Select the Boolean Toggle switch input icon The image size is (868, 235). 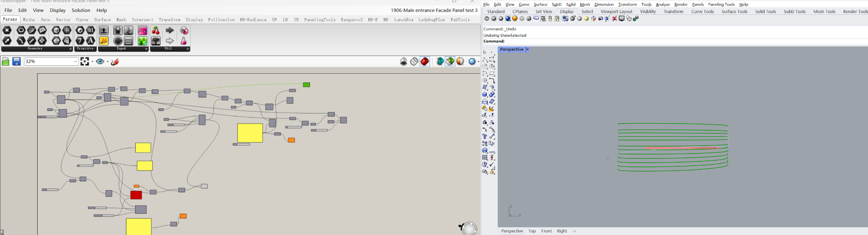tap(118, 30)
